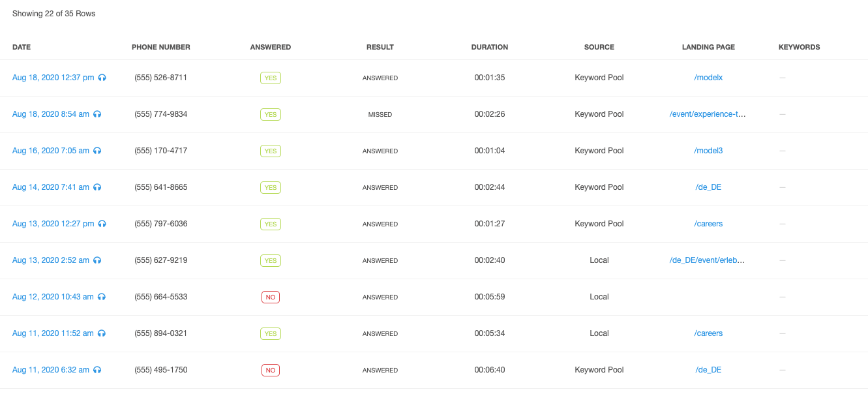Sort by the Date column header
The width and height of the screenshot is (868, 396).
pyautogui.click(x=22, y=47)
